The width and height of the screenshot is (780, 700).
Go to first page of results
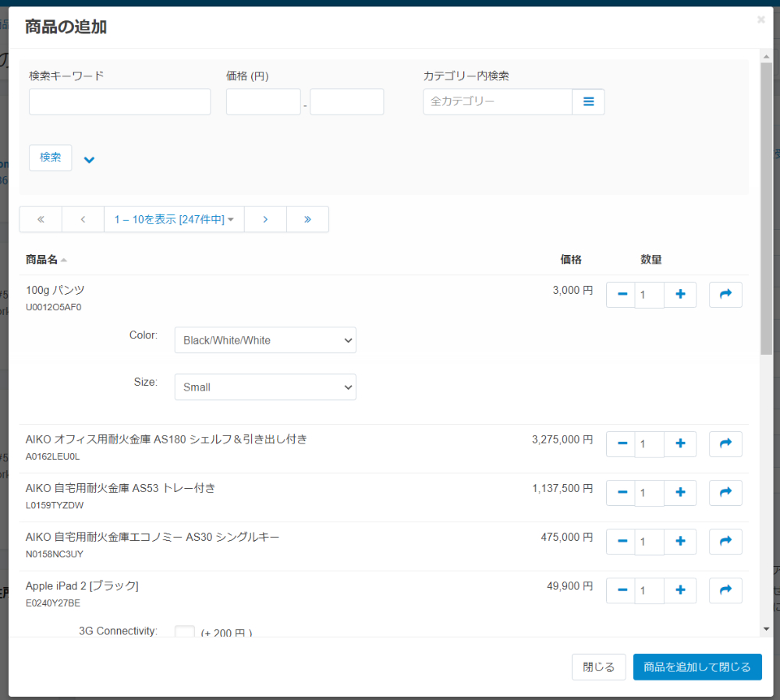41,219
